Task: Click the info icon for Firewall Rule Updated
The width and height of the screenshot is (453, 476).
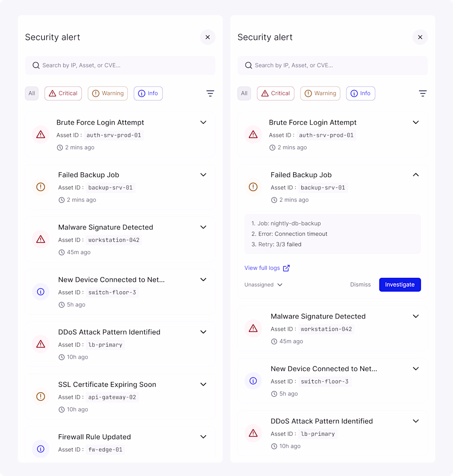Action: point(41,449)
